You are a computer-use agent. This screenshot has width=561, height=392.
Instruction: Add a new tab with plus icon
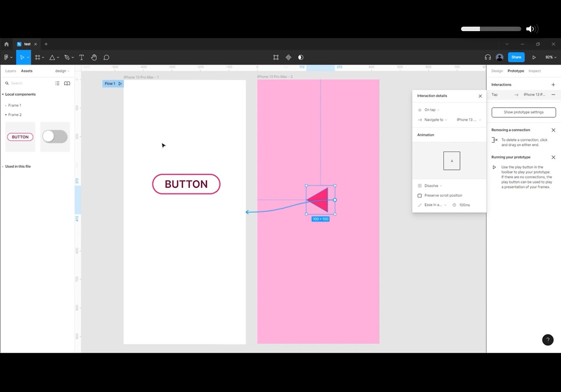46,44
